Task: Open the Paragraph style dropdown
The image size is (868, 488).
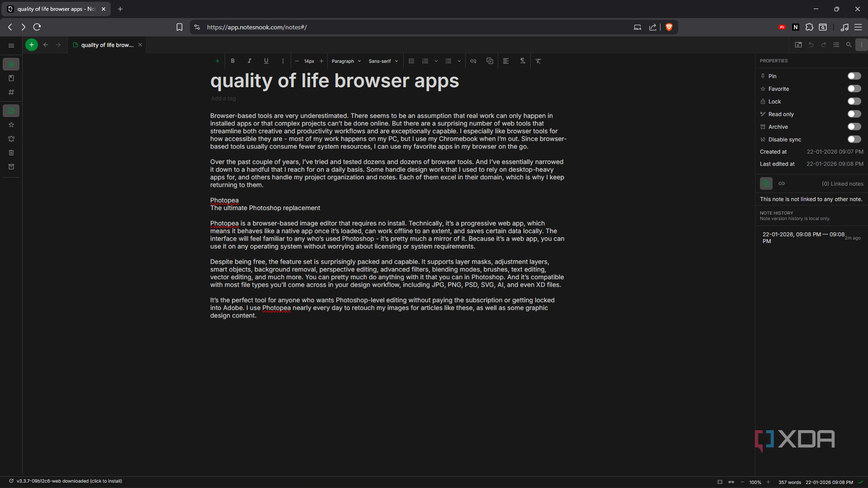Action: (346, 61)
